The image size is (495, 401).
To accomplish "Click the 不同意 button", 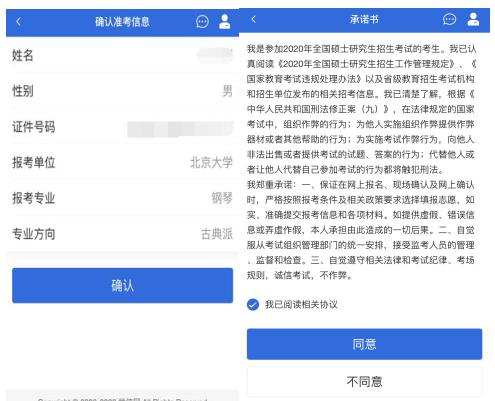I will tap(364, 381).
